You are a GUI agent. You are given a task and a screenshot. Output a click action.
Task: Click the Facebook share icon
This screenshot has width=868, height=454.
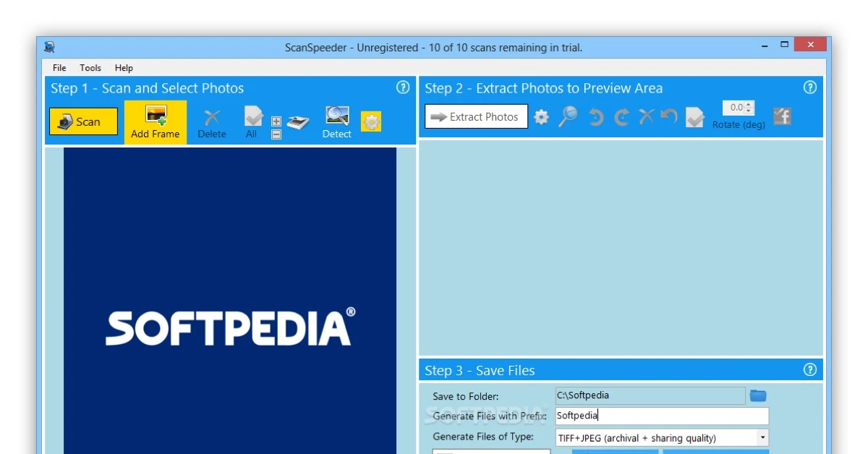782,116
